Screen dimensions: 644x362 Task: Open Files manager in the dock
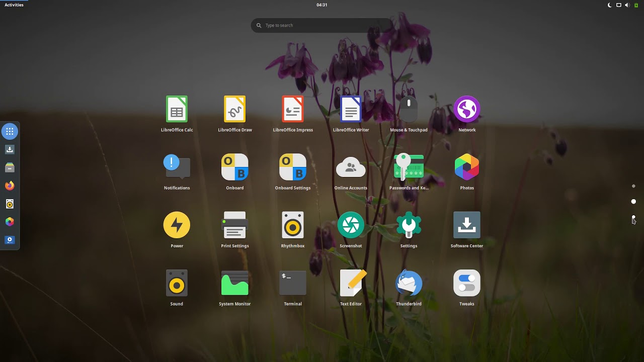click(x=10, y=167)
